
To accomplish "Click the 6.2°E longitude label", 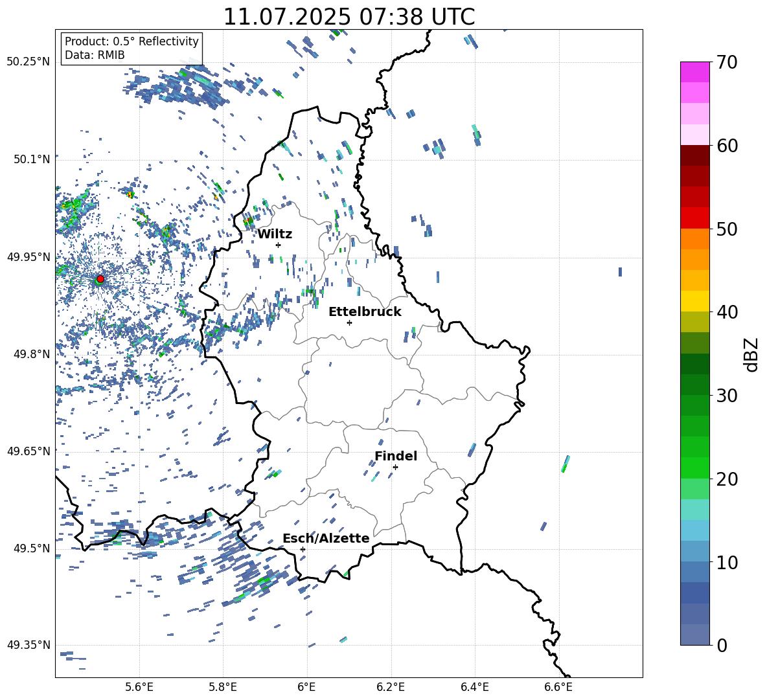I will pos(391,688).
